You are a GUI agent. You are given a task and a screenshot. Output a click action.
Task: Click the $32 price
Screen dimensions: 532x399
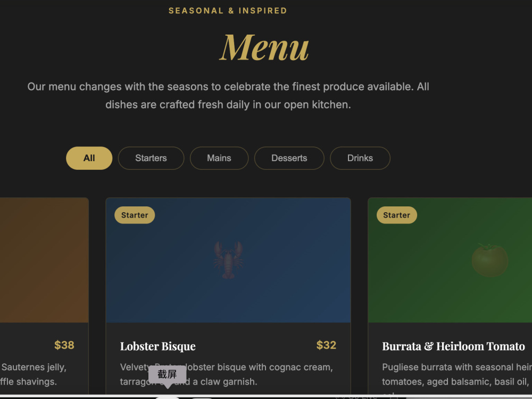point(326,345)
